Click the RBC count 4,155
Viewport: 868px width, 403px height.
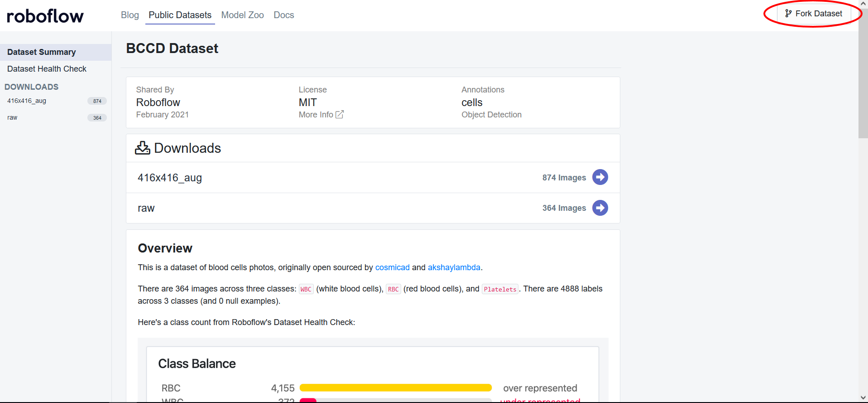tap(283, 388)
